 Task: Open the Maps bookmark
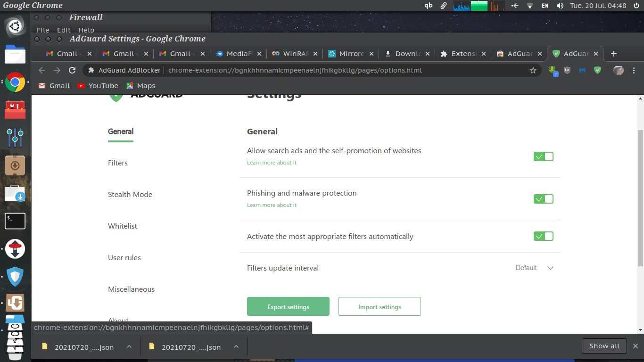140,86
